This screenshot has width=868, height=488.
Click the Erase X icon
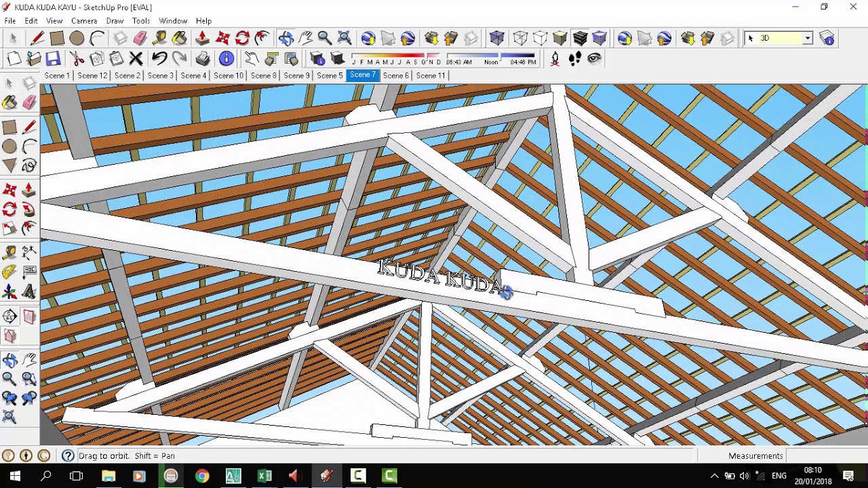pos(136,58)
